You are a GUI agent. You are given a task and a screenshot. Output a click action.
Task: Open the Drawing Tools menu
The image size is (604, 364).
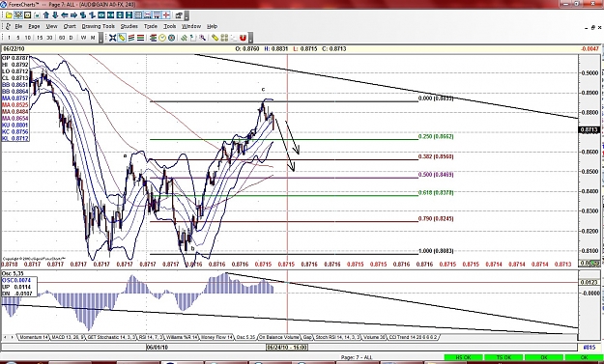(99, 26)
